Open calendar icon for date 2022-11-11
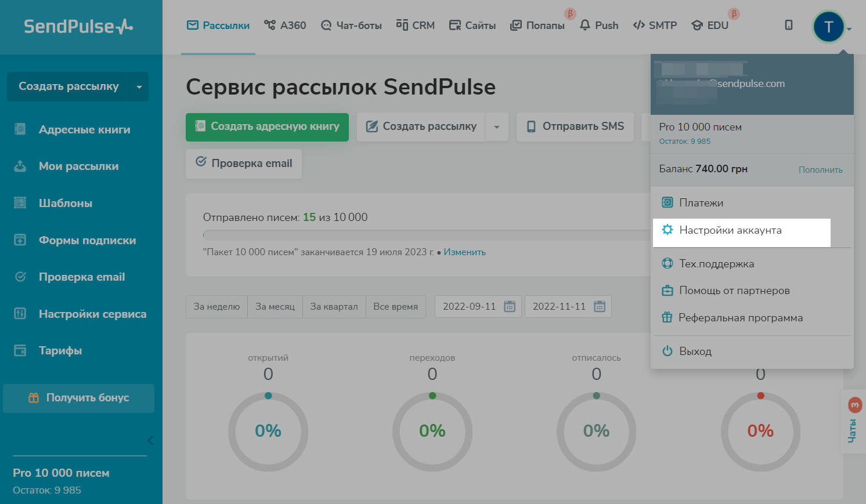This screenshot has width=866, height=504. [x=600, y=306]
